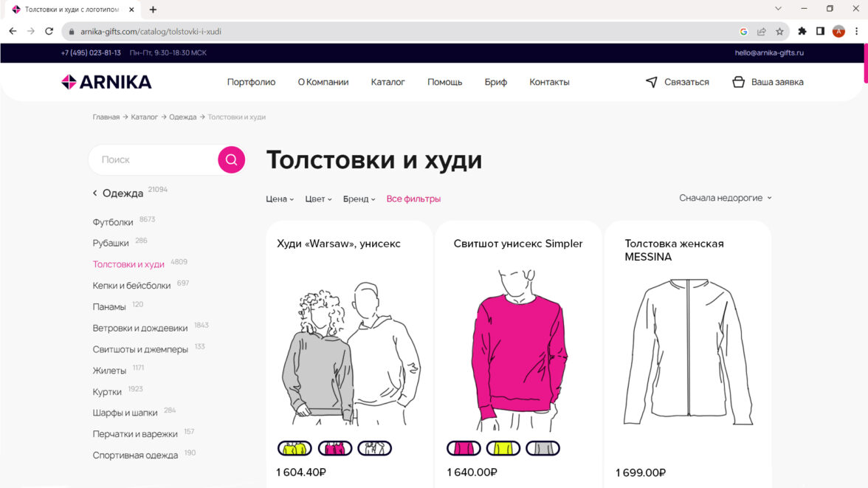868x488 pixels.
Task: Click the 'Все фильтры' link
Action: point(413,199)
